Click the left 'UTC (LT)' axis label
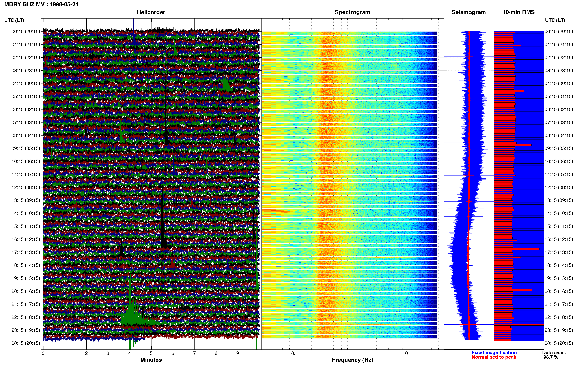Viewport: 588px width, 368px height. [x=14, y=20]
